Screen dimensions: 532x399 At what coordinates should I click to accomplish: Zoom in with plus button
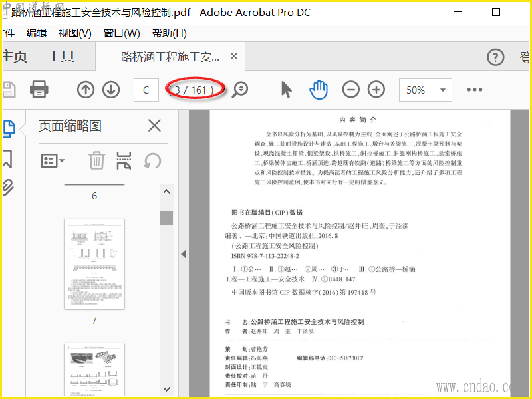(376, 90)
